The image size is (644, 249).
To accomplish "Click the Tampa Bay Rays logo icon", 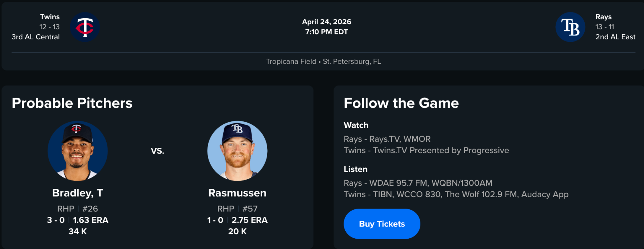I will (570, 27).
